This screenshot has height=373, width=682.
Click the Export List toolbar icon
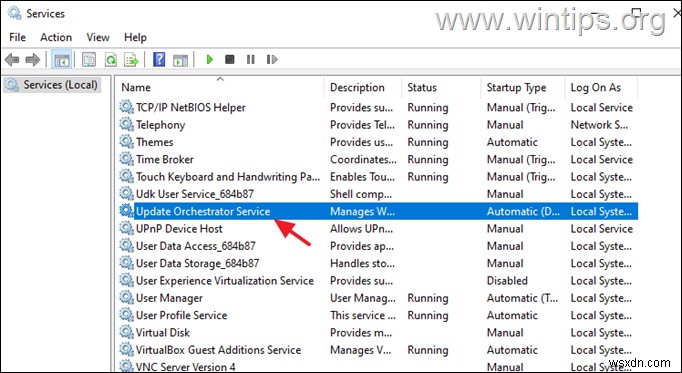tap(131, 60)
